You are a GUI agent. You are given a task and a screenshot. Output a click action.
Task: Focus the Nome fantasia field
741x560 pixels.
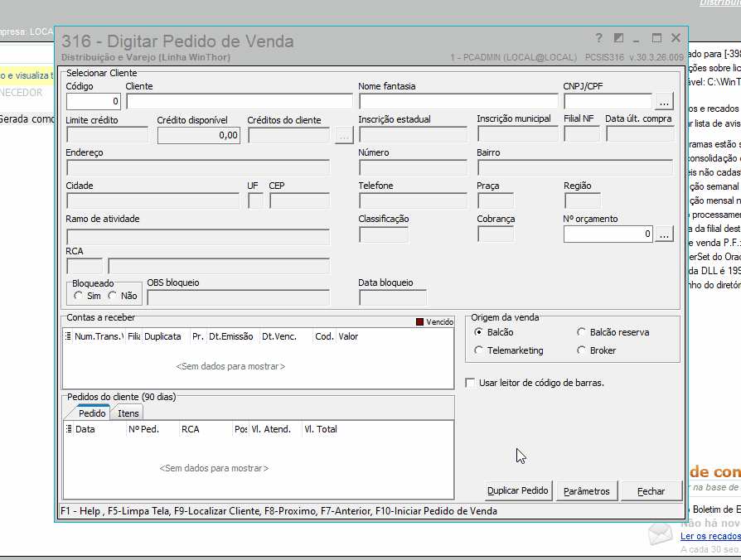point(458,102)
